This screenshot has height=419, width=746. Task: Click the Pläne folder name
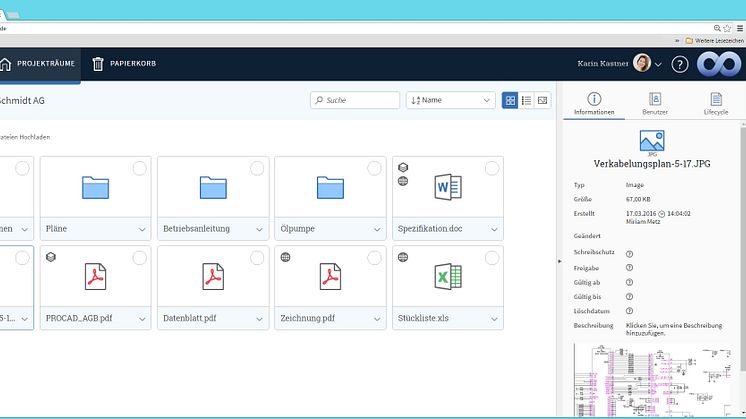56,229
